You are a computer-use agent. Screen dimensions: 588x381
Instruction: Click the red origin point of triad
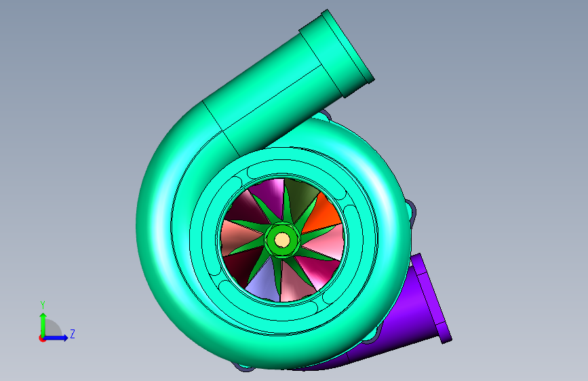tap(42, 338)
